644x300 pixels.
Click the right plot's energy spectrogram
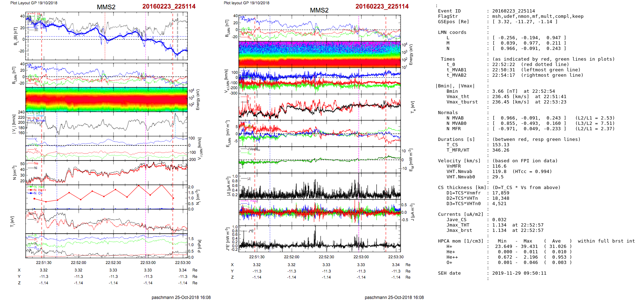coord(320,55)
